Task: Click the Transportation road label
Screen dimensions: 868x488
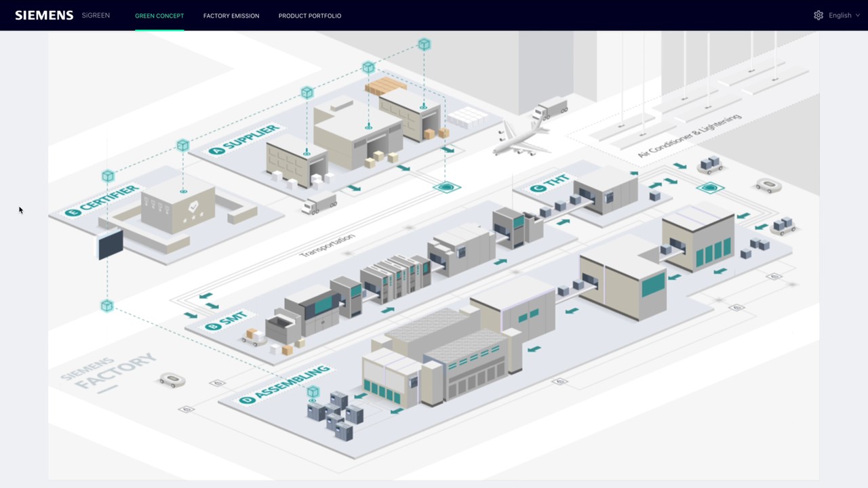Action: tap(328, 245)
